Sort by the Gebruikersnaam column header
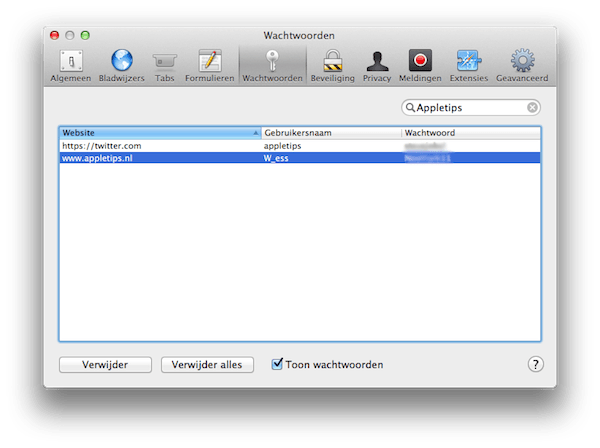 click(331, 133)
